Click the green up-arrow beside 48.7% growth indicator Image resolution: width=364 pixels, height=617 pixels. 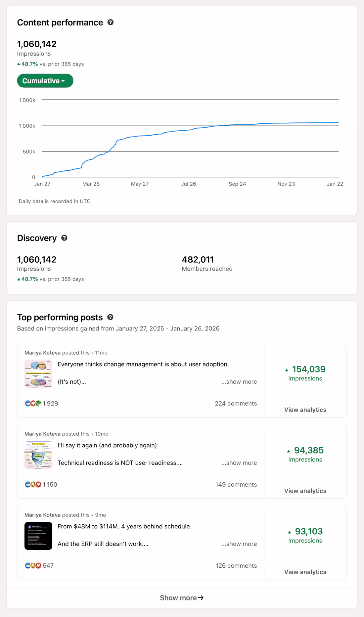(19, 64)
